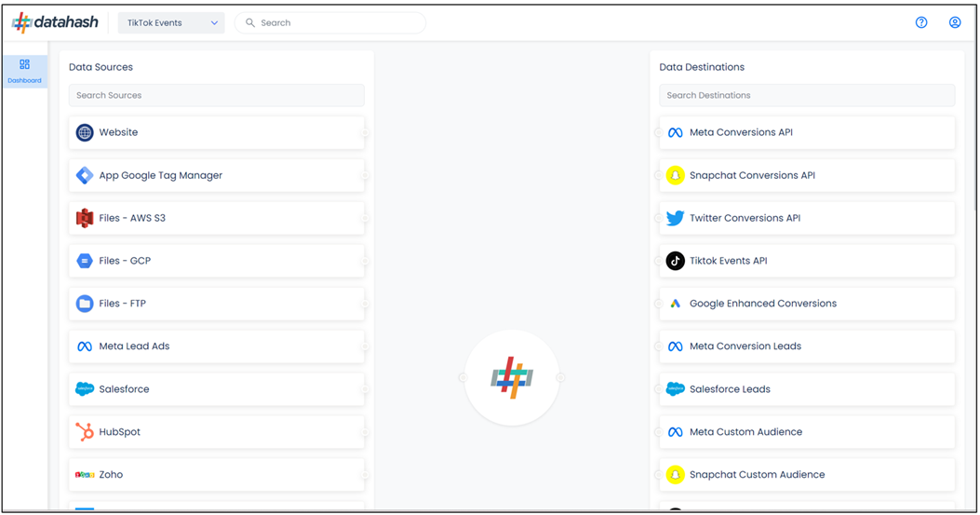Viewport: 980px width, 515px height.
Task: Select Meta Conversion Leads destination label
Action: click(x=745, y=346)
